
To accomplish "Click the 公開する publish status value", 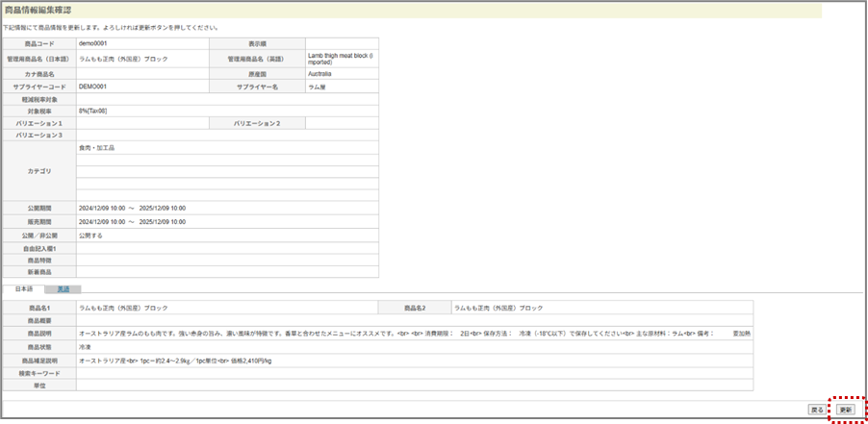I will point(90,235).
